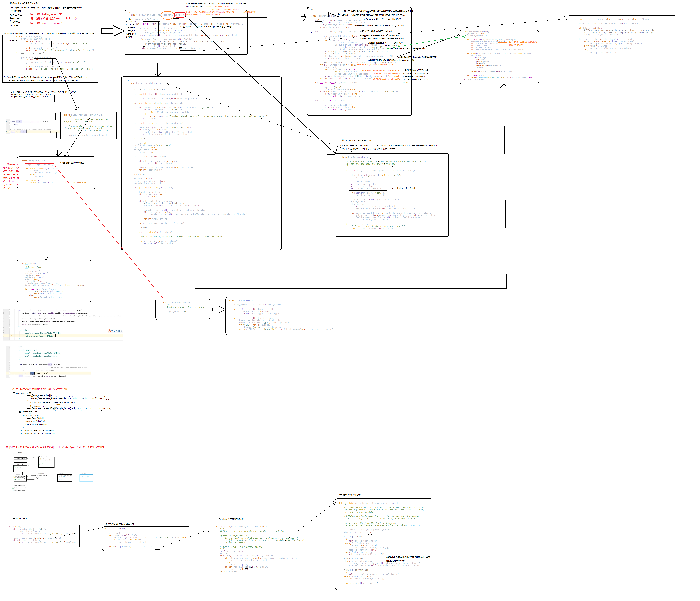Click the Sogou moon mode icon
700x601 pixels.
[x=114, y=331]
